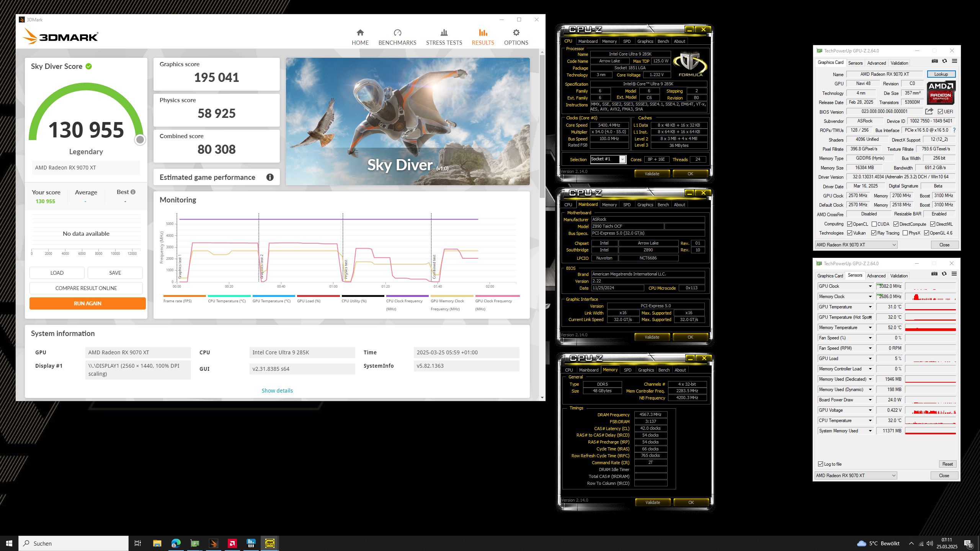980x551 pixels.
Task: Open File Explorer from the taskbar
Action: (157, 543)
